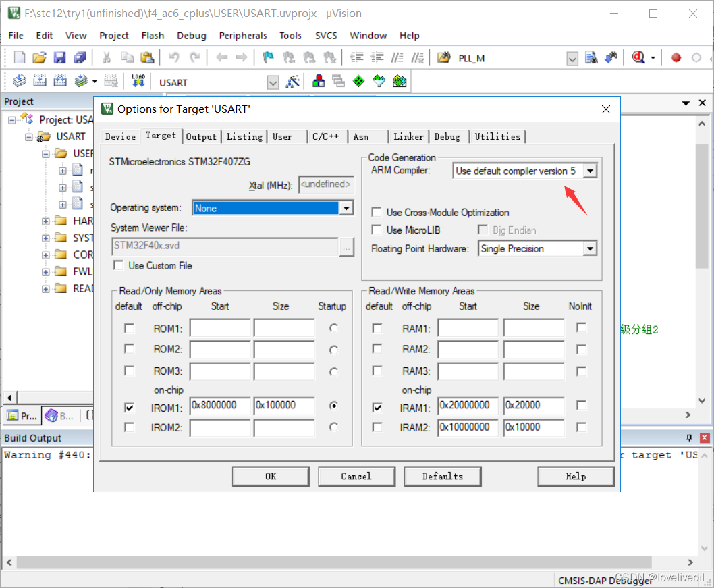Open the USART target selection dropdown
714x588 pixels.
(273, 82)
